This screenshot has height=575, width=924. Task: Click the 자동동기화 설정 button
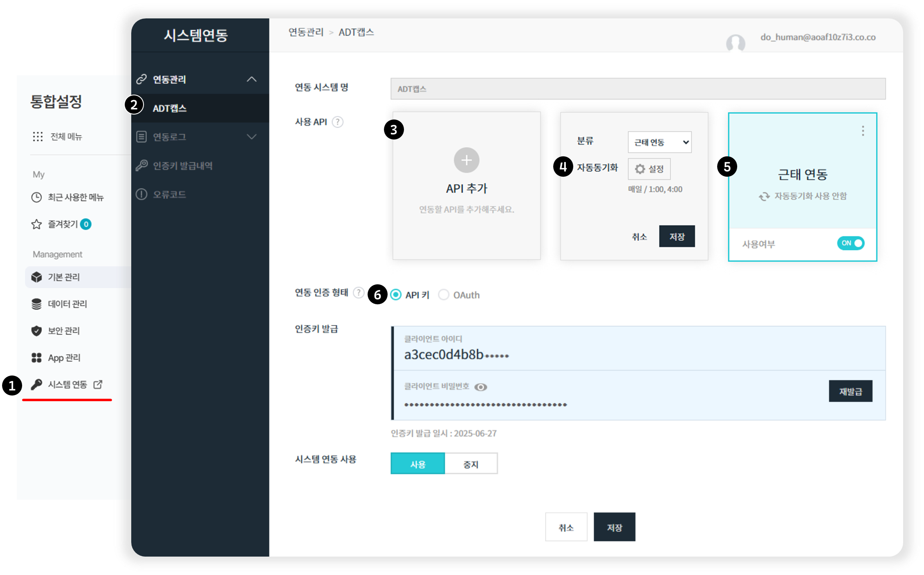(x=649, y=169)
